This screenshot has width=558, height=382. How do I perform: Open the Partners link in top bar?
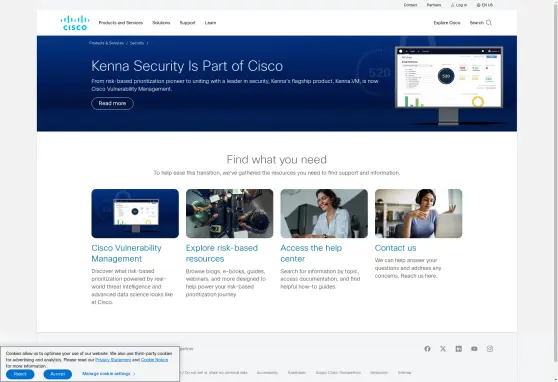point(434,5)
